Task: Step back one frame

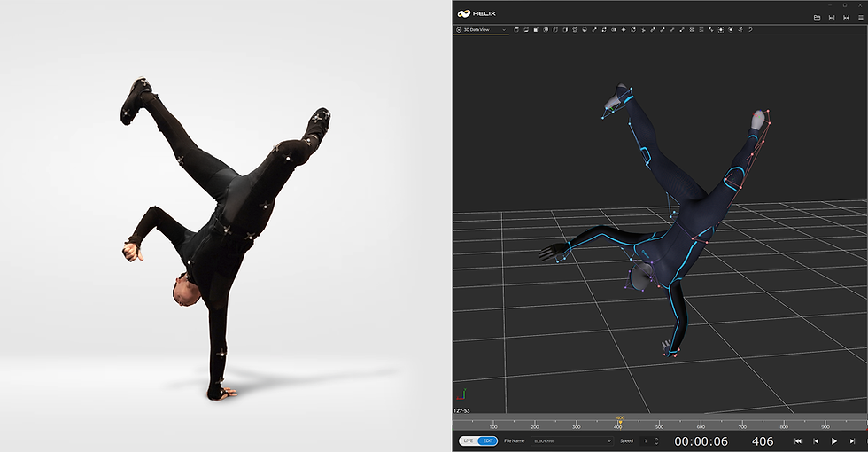Action: point(816,441)
